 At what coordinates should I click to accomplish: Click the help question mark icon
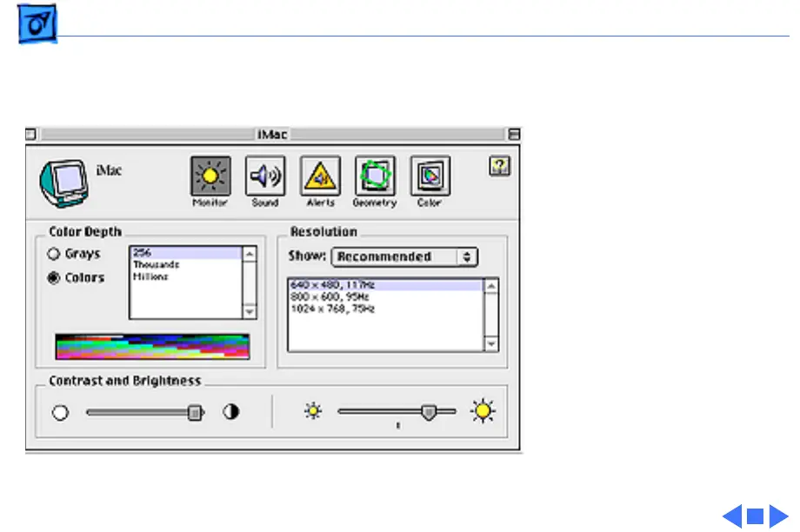499,166
